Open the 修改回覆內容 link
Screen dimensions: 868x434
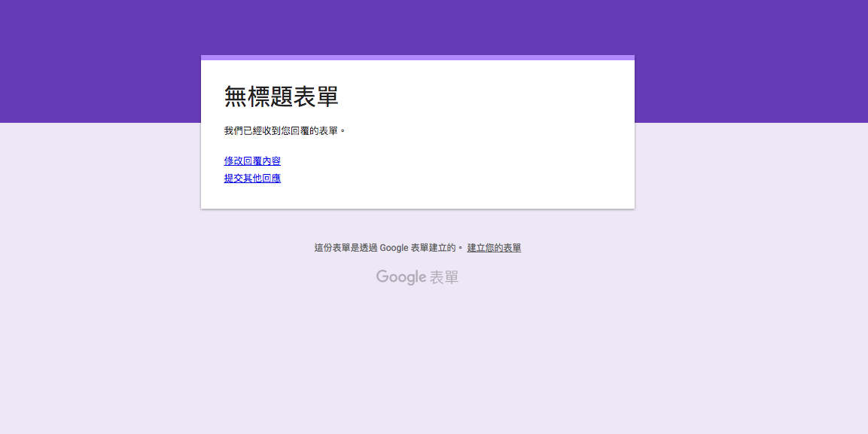[x=252, y=161]
